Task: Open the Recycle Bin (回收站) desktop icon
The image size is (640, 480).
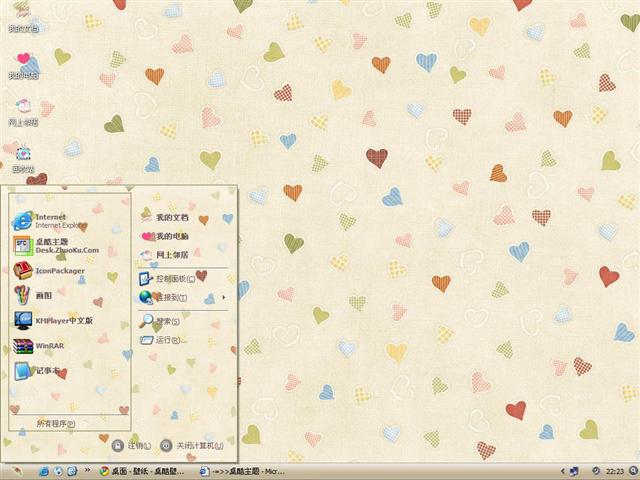Action: (23, 159)
